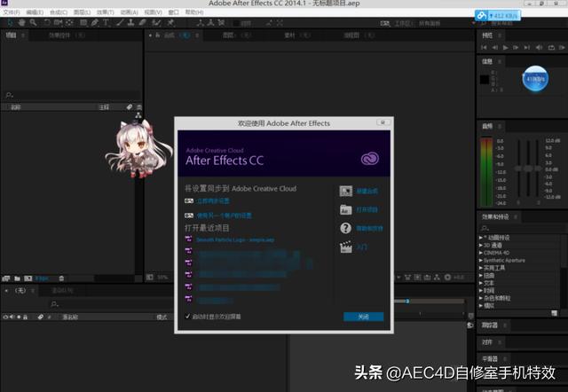Image resolution: width=568 pixels, height=392 pixels.
Task: Select the Brush tool
Action: (x=120, y=23)
